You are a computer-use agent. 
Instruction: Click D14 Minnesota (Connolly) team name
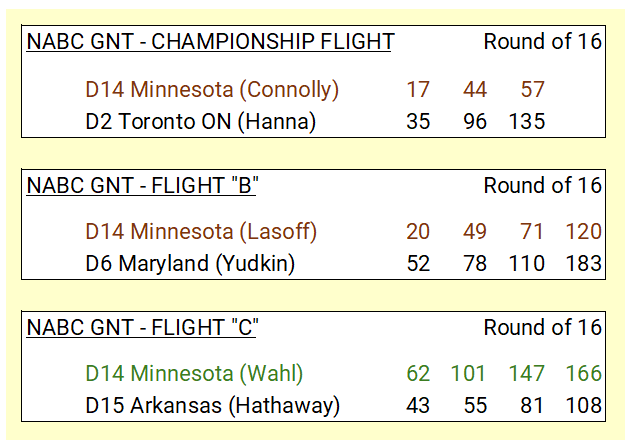tap(212, 90)
